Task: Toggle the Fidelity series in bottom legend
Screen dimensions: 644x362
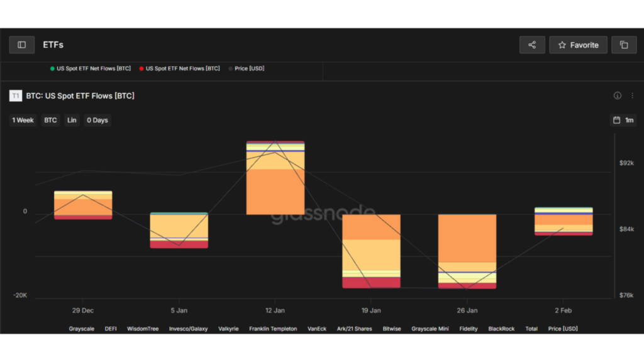Action: tap(469, 329)
